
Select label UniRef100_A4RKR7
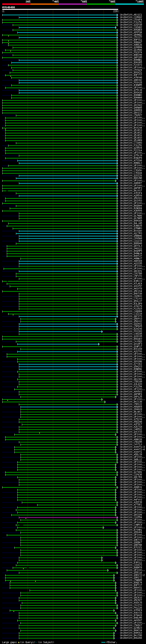[131, 183]
